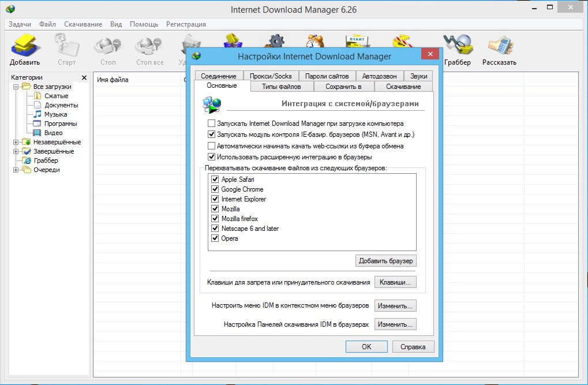Enable launching IDM at computer startup

tap(212, 124)
